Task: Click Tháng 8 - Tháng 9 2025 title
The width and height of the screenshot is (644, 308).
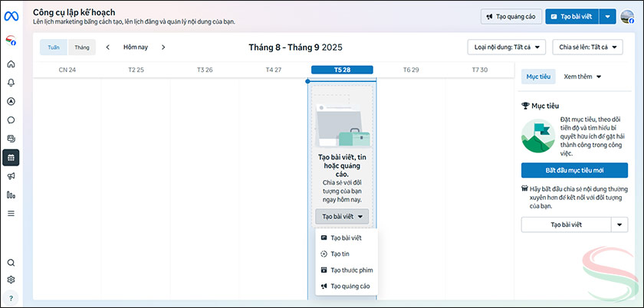Action: (295, 48)
